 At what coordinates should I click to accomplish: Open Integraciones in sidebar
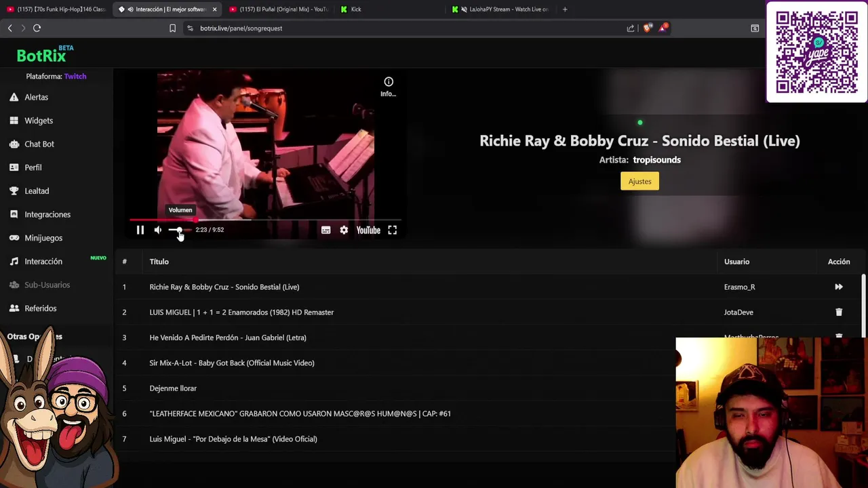pos(47,214)
